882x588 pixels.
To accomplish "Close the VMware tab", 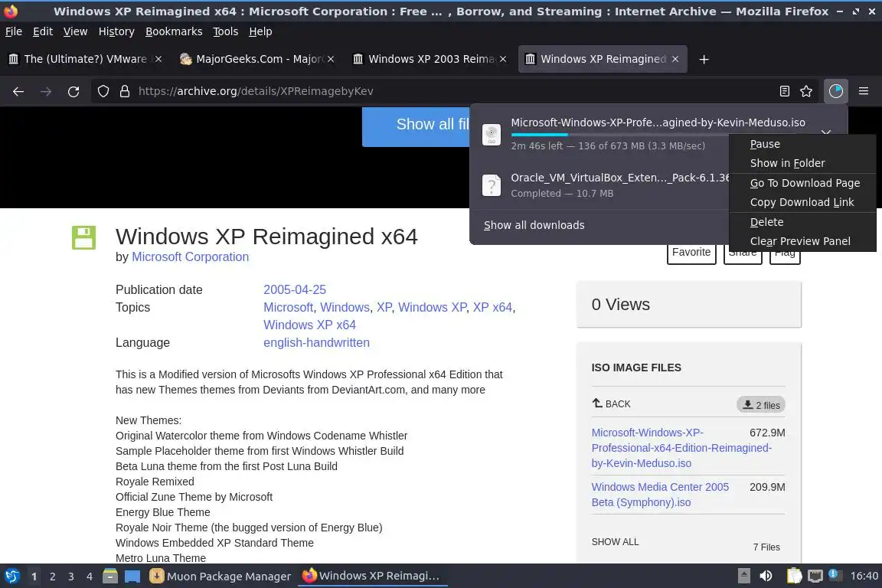I will pyautogui.click(x=158, y=59).
